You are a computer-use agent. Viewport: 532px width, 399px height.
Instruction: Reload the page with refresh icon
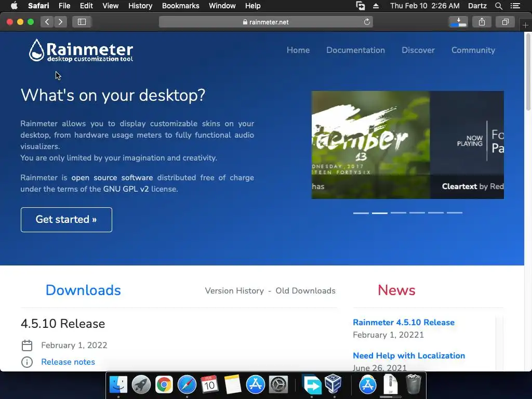click(367, 22)
